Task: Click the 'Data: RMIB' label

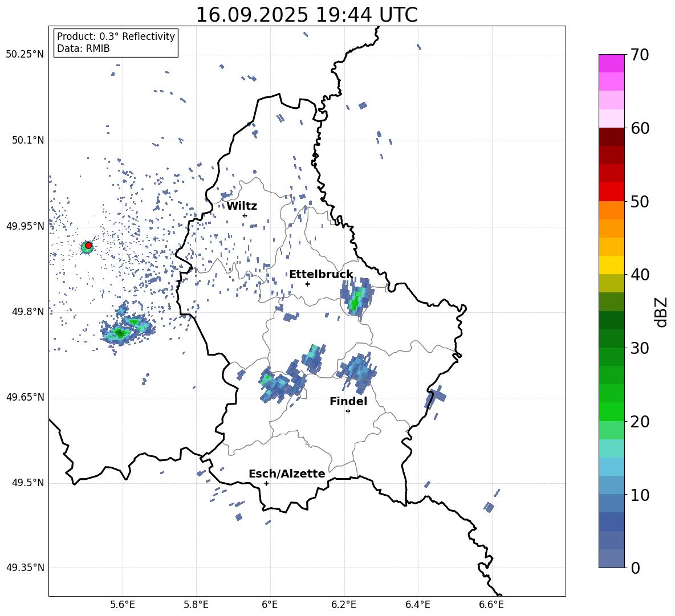Action: click(x=83, y=48)
